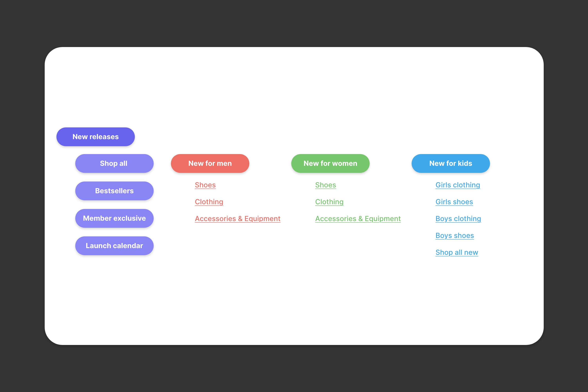588x392 pixels.
Task: Click New for kids category badge
Action: tap(451, 163)
